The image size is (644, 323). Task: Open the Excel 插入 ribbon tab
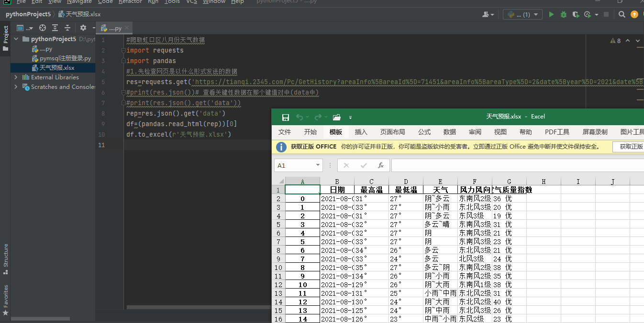coord(361,132)
